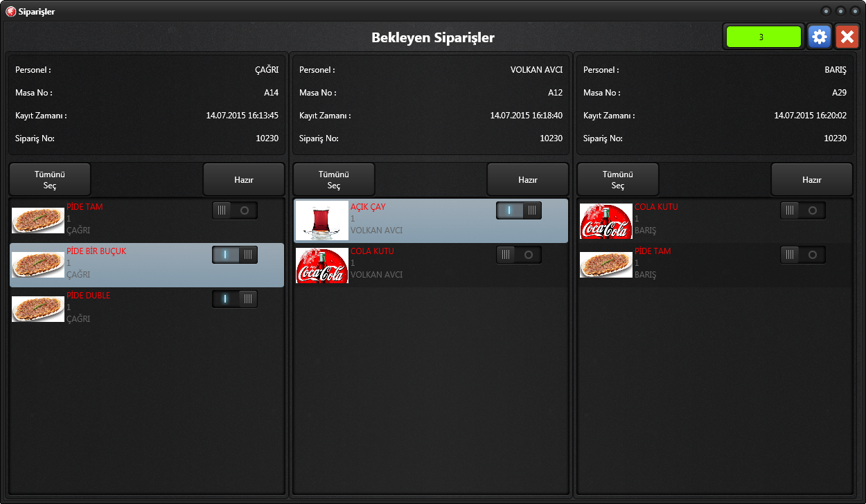Screen dimensions: 866x504
Task: Enable the COLA KUTU toggle for VOLKAN AVCI
Action: point(519,255)
